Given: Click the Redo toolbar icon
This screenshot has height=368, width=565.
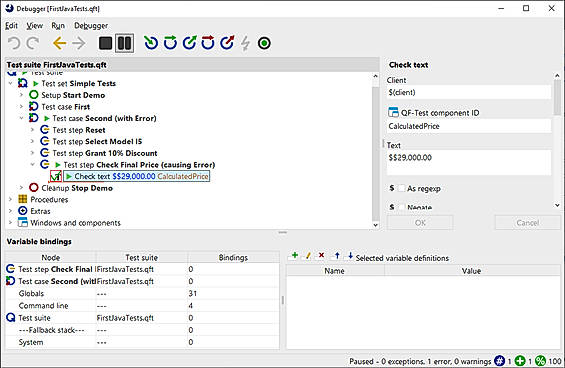Looking at the screenshot, I should 33,43.
